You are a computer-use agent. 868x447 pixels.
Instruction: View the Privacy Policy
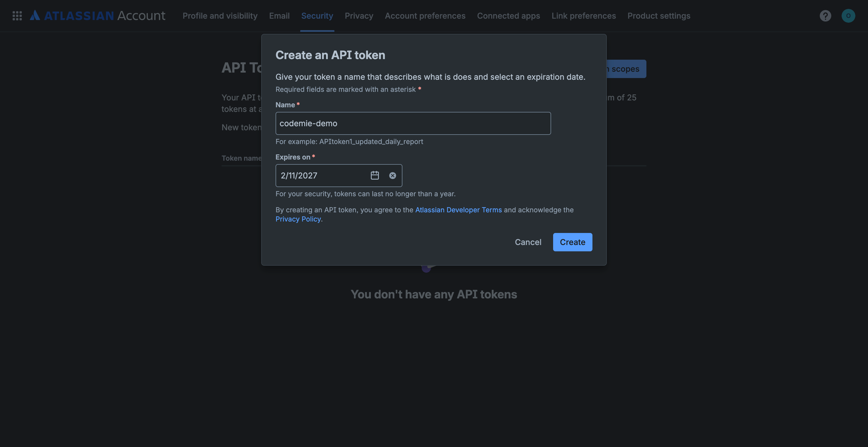point(298,219)
